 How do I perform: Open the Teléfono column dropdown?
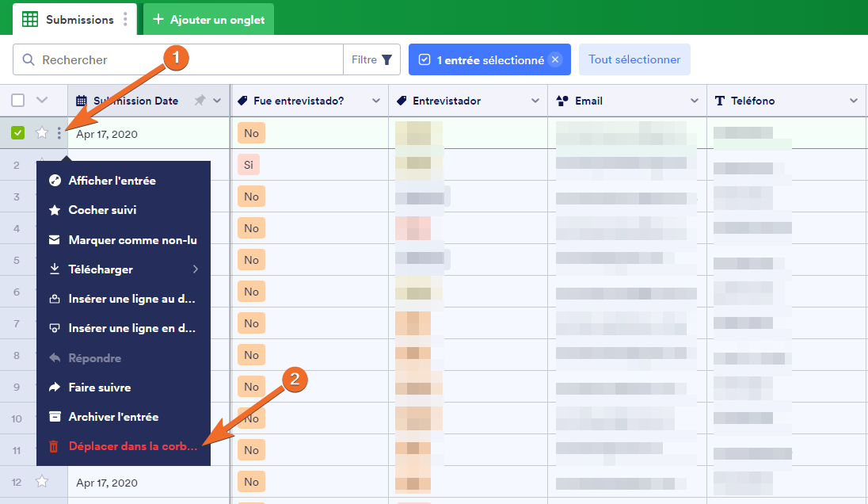(x=853, y=101)
